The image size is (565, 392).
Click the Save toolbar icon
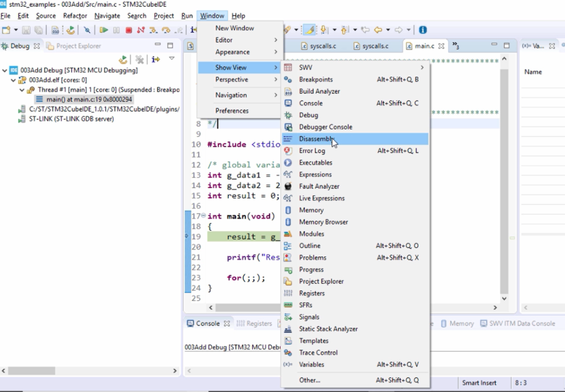pos(26,30)
